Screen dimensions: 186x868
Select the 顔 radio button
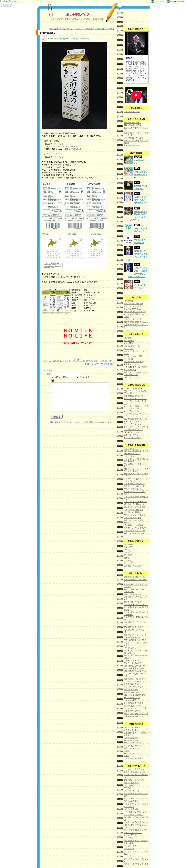pyautogui.click(x=81, y=377)
